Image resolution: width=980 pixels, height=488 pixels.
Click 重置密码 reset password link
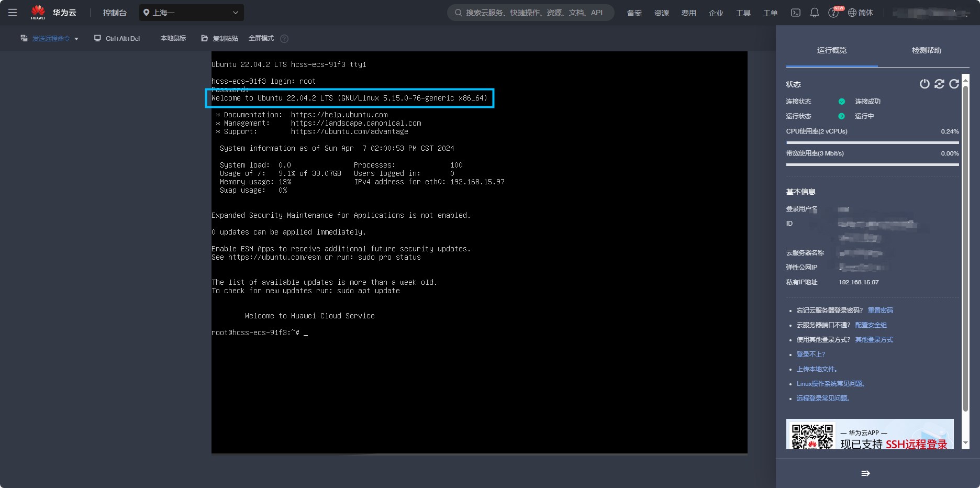880,310
